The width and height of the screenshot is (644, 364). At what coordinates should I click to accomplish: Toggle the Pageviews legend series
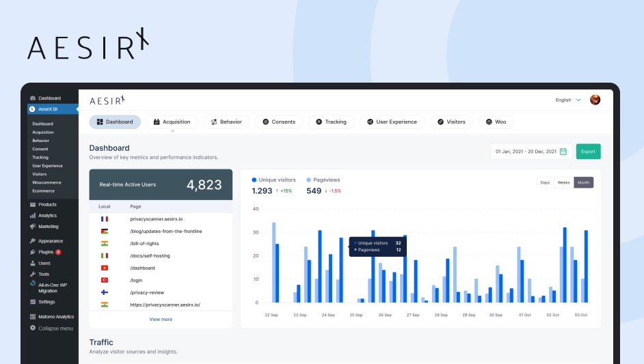(323, 180)
